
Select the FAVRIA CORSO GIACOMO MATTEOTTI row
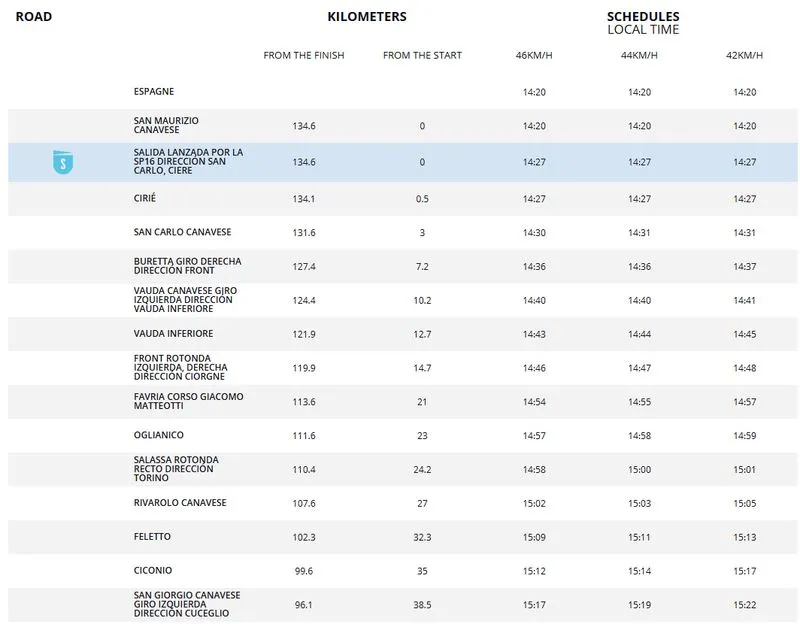[188, 402]
